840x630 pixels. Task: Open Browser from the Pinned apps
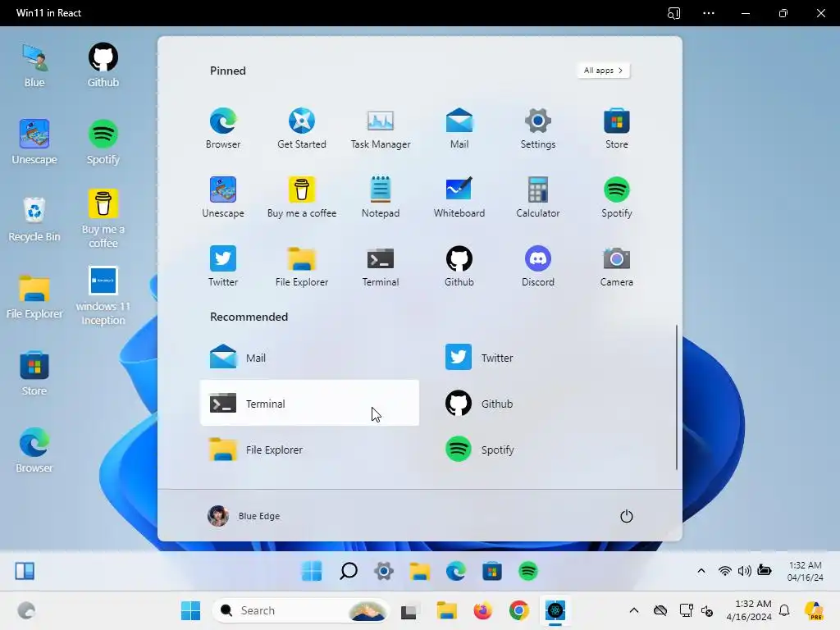tap(223, 129)
